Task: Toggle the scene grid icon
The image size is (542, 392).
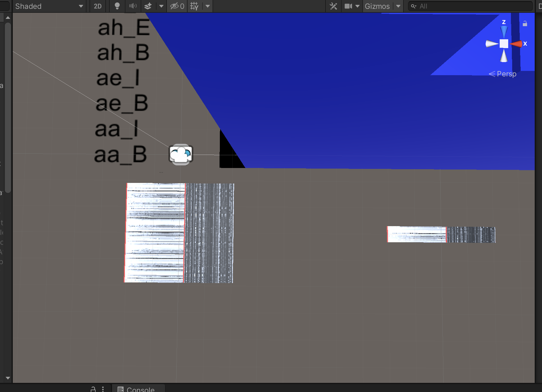Action: point(194,6)
